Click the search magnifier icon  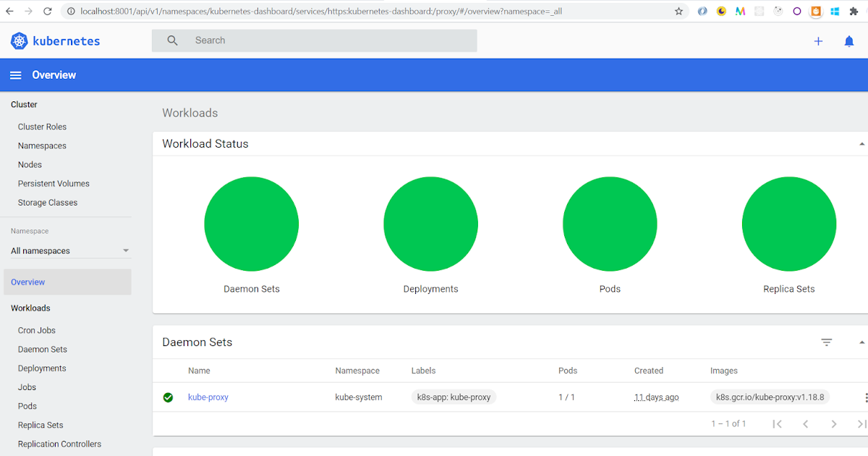pos(171,40)
